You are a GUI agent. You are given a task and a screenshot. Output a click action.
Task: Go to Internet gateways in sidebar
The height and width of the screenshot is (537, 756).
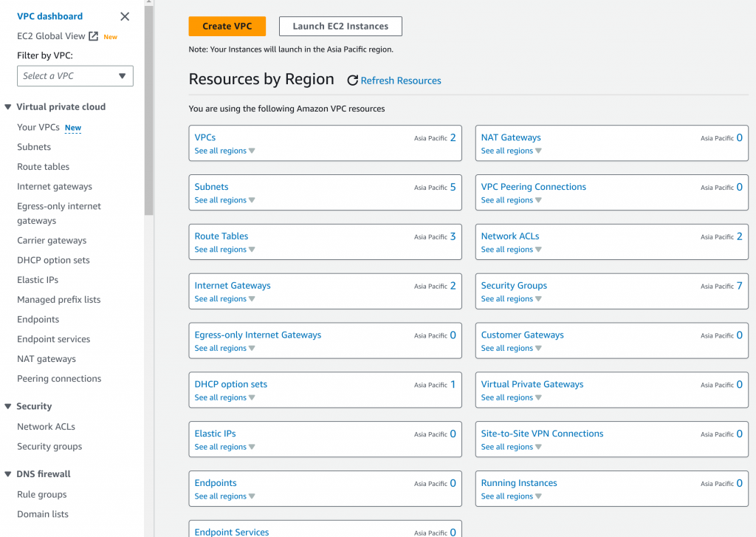[55, 187]
